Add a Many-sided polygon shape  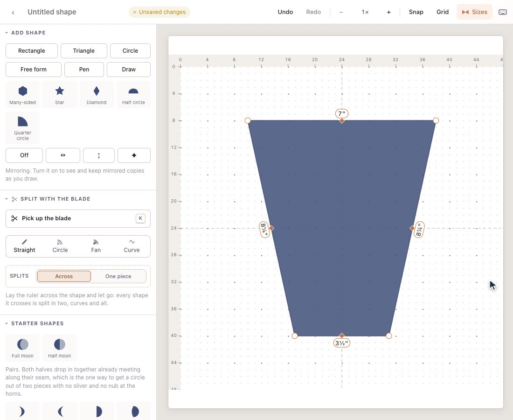(x=22, y=95)
